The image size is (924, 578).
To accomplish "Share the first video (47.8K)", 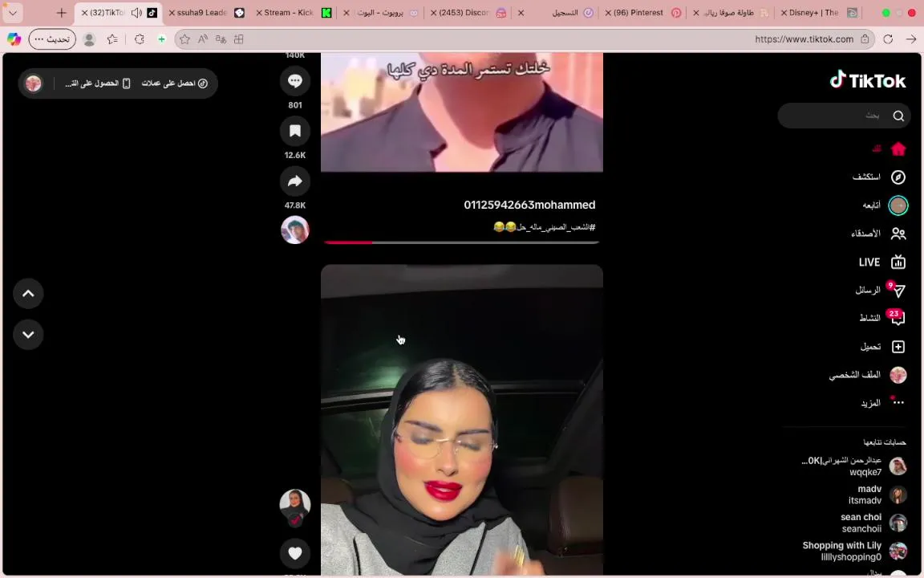I will click(295, 181).
